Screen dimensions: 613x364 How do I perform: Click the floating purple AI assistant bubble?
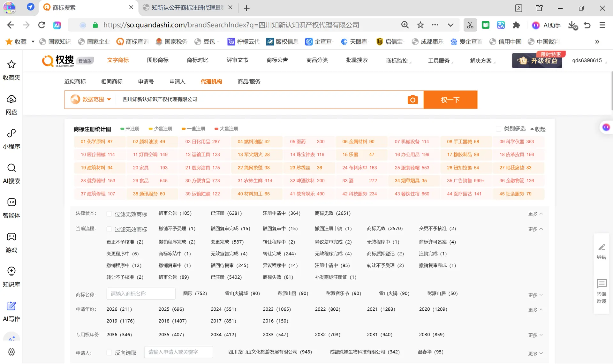click(x=606, y=127)
